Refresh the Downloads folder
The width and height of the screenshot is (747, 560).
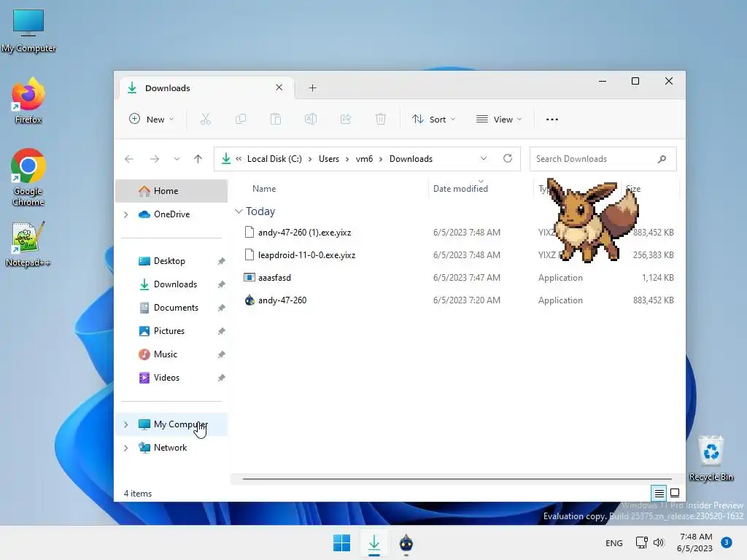pos(508,158)
